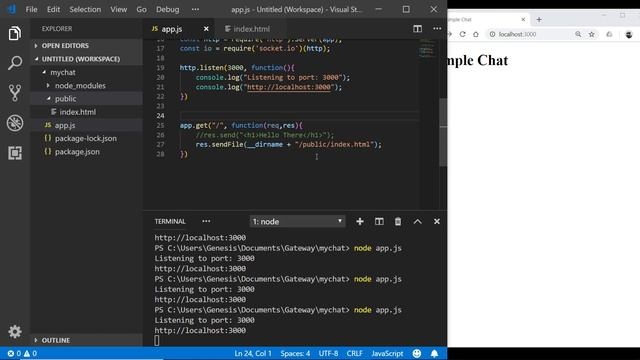Viewport: 640px width, 360px height.
Task: Change file encoding UTF-8
Action: [328, 353]
